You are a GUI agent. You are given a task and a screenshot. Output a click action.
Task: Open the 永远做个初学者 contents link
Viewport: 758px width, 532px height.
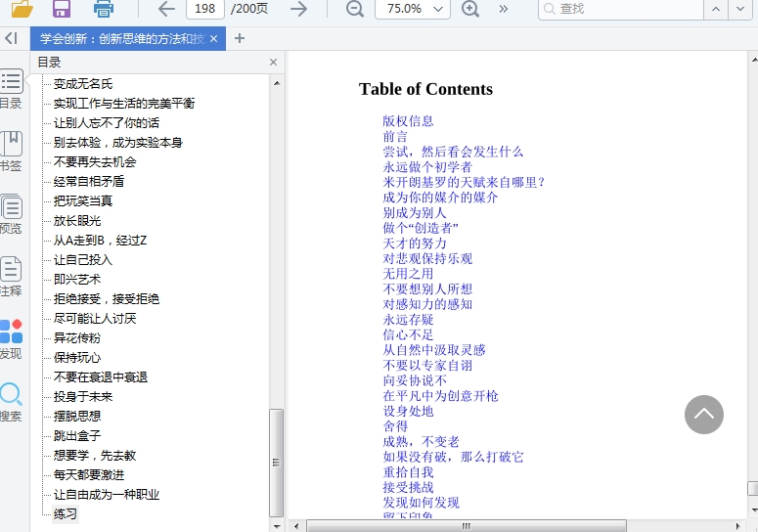[x=427, y=166]
